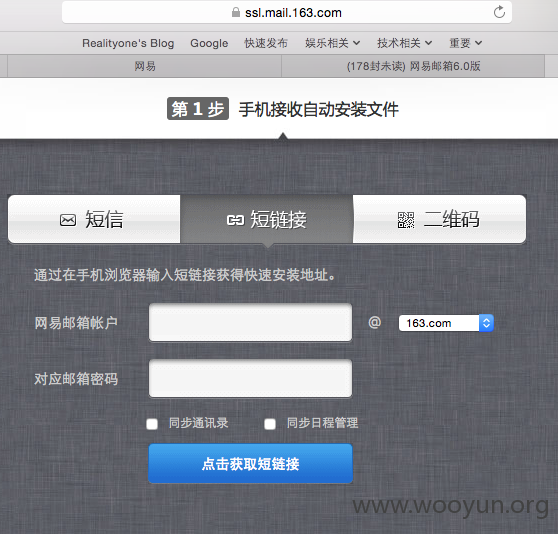Click the SSL padlock icon in address bar

[x=236, y=12]
